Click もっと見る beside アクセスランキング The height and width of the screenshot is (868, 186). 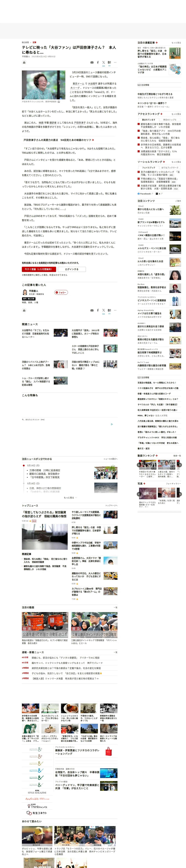pos(176,114)
